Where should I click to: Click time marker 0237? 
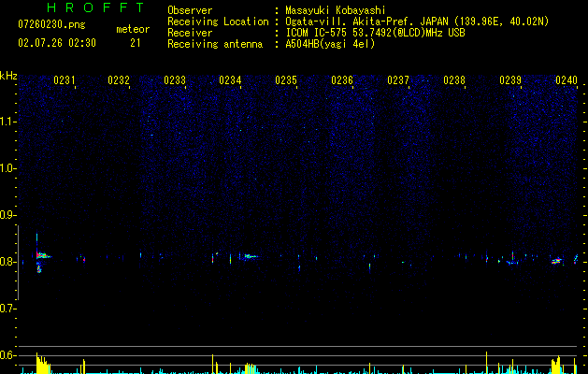(398, 79)
